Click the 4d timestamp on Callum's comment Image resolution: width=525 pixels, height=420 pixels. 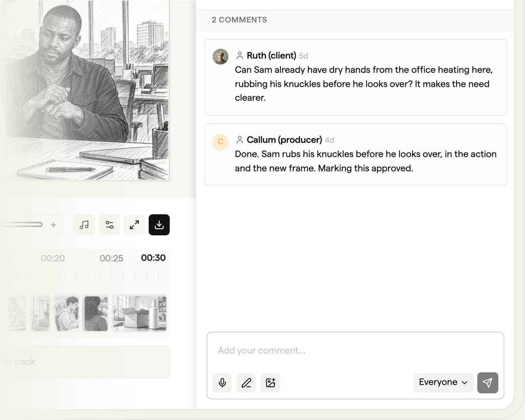(x=329, y=140)
